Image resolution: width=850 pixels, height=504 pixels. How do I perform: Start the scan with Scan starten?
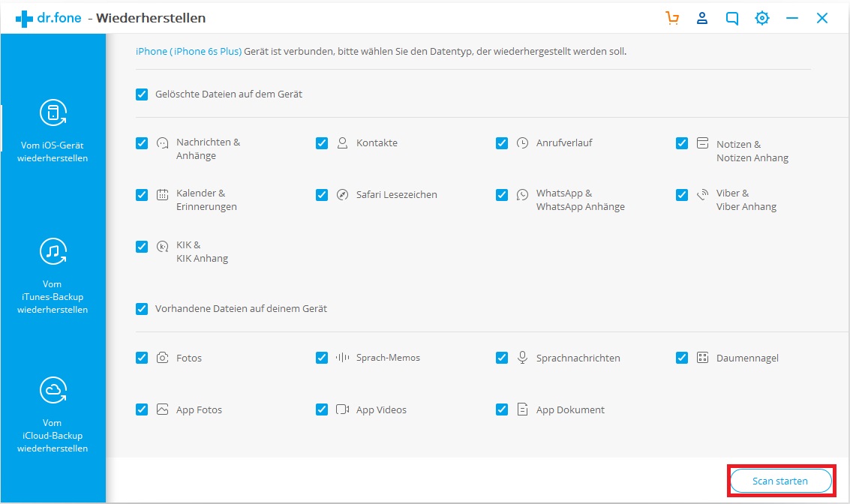pos(781,481)
